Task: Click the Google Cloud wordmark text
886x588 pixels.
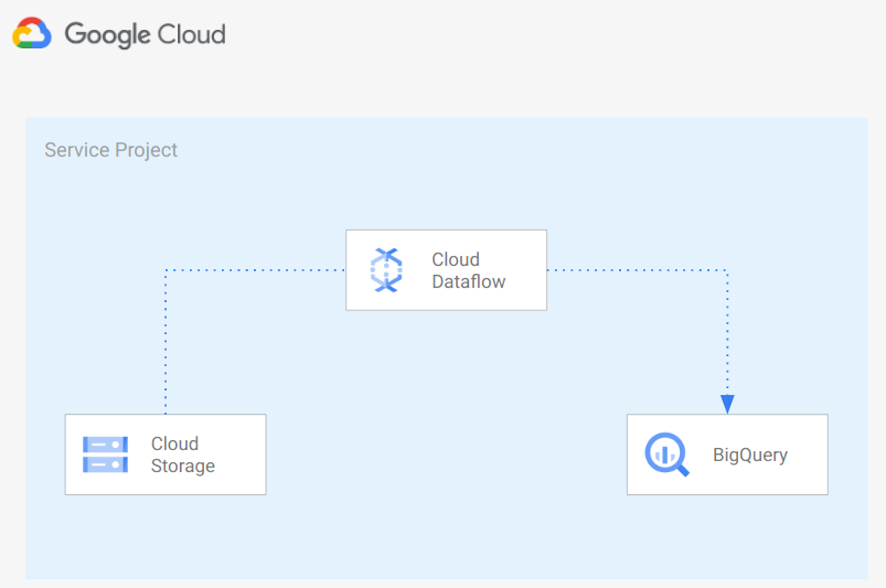Action: (145, 34)
